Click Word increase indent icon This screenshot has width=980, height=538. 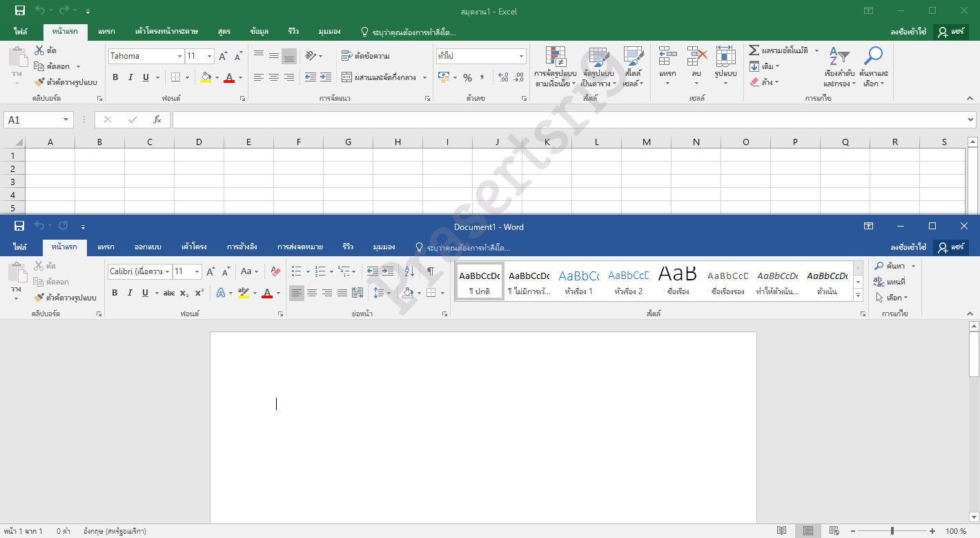(x=388, y=271)
